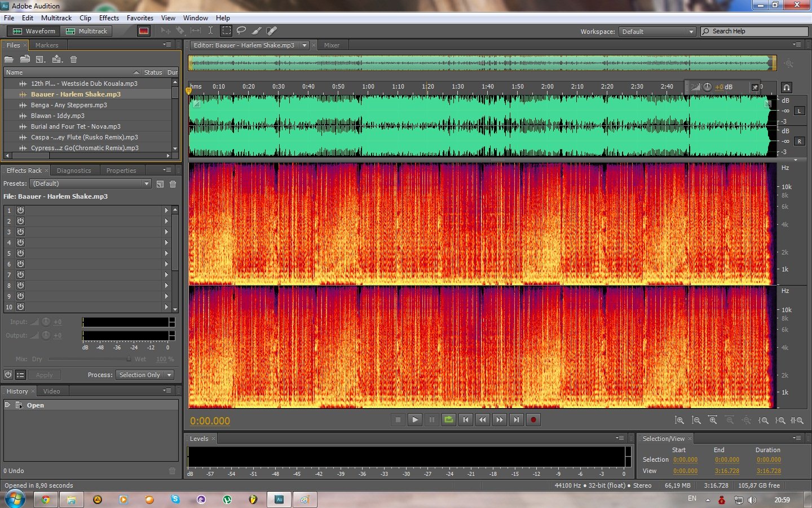Select the Spot Healing Brush tool
The height and width of the screenshot is (508, 812).
[x=271, y=31]
